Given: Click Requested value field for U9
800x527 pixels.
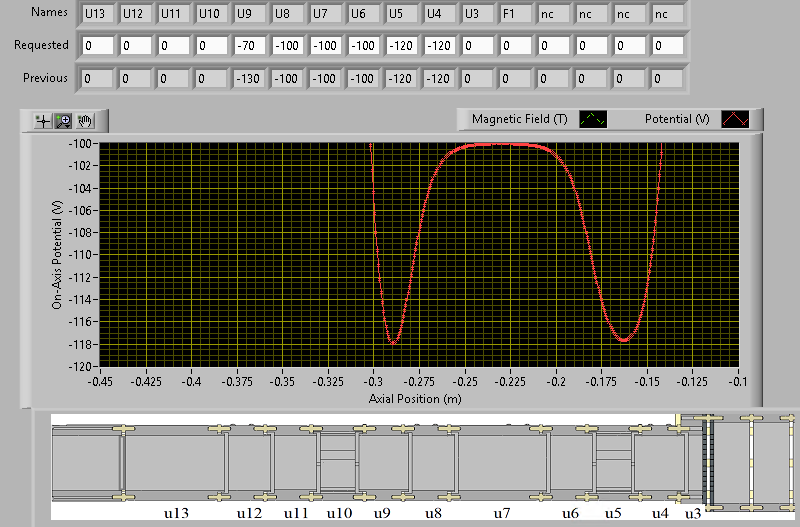Looking at the screenshot, I should click(x=250, y=46).
